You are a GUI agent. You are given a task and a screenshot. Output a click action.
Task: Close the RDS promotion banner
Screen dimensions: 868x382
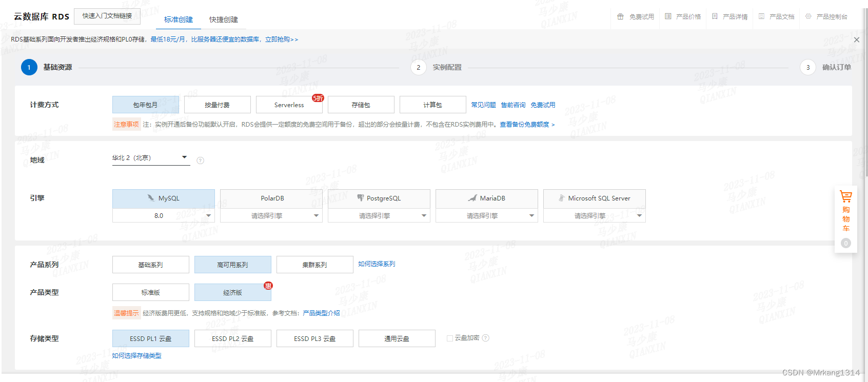856,39
